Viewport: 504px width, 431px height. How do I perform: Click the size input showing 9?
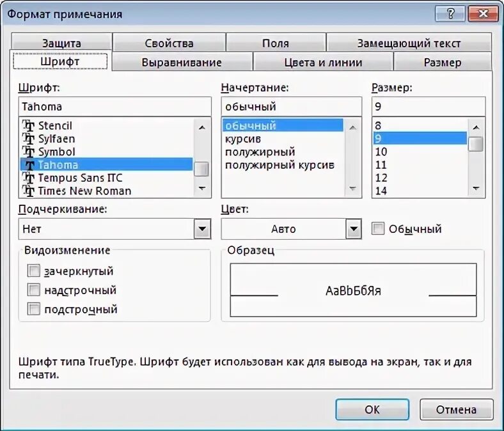click(428, 106)
